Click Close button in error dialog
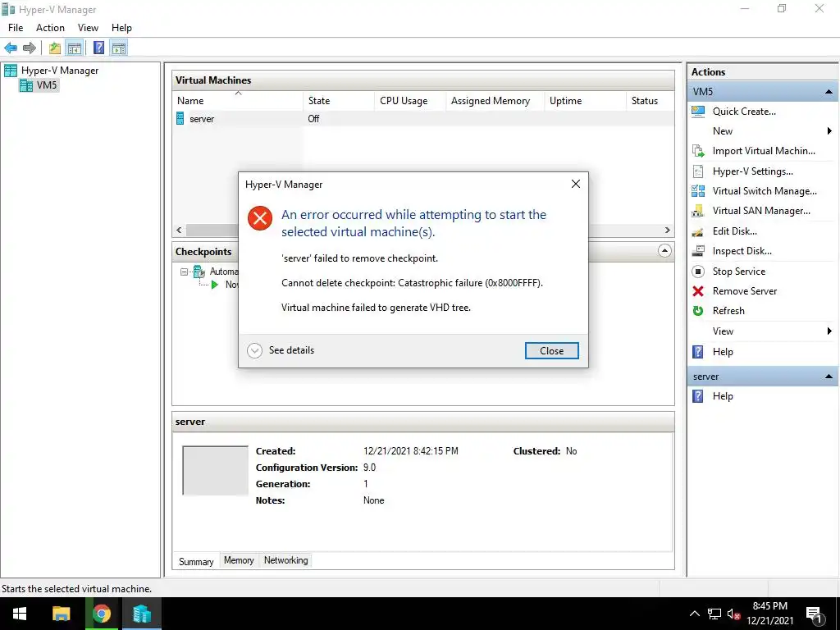 point(552,351)
